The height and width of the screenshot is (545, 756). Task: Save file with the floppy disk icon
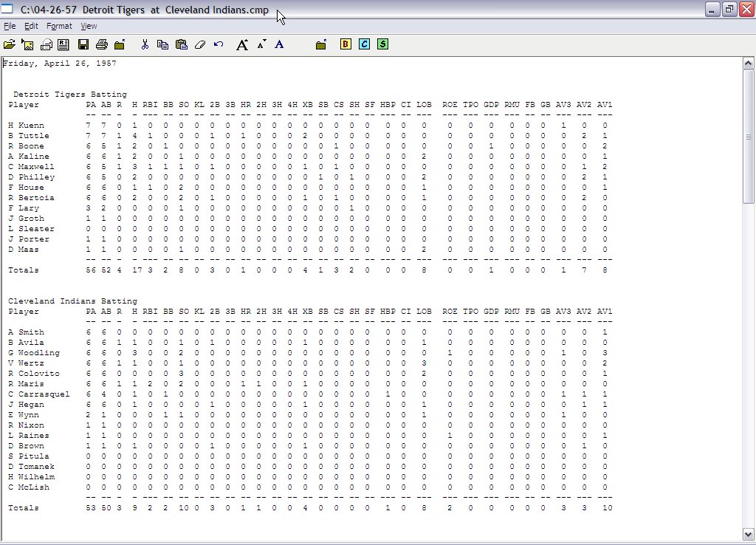[x=83, y=45]
